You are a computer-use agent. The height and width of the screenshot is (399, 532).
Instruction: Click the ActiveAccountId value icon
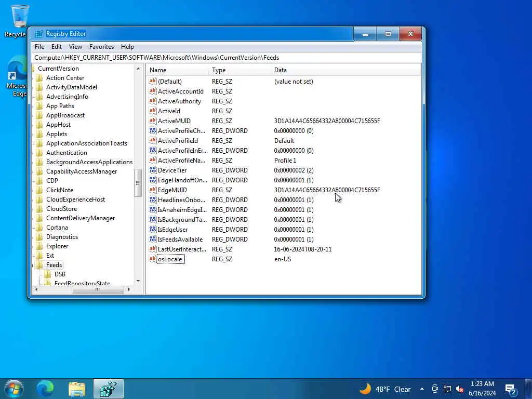coord(153,91)
